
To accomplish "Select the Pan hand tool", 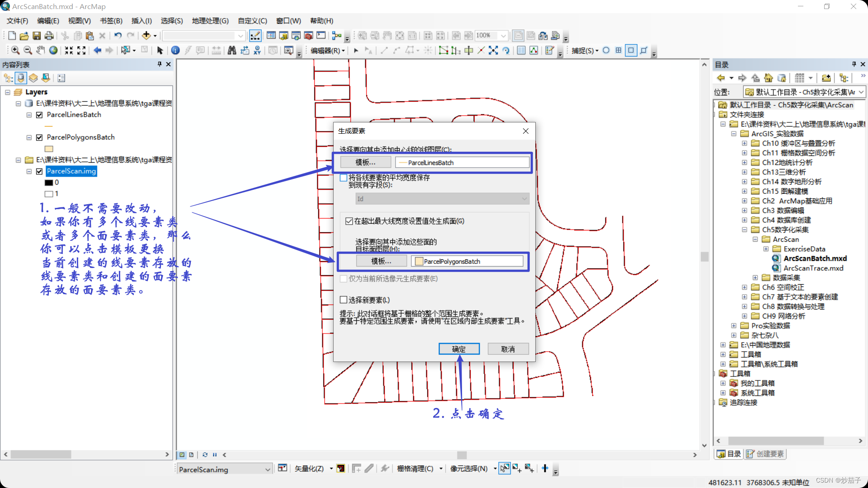I will (x=41, y=50).
